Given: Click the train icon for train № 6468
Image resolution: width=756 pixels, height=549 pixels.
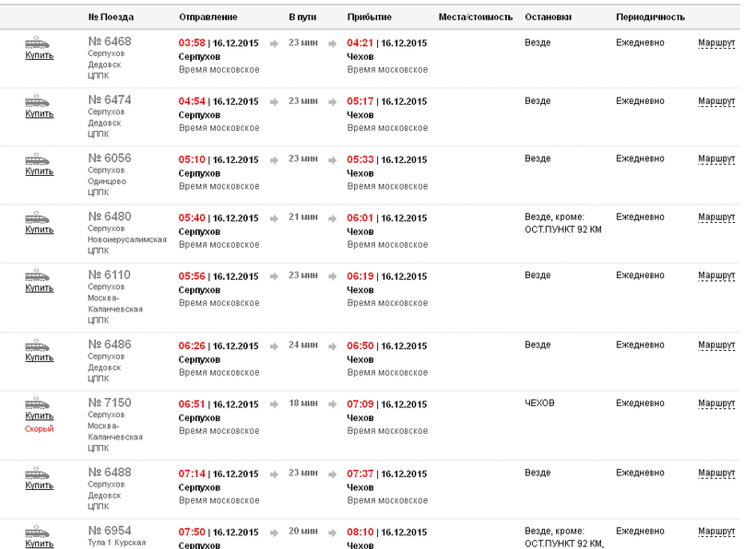Looking at the screenshot, I should (x=38, y=42).
